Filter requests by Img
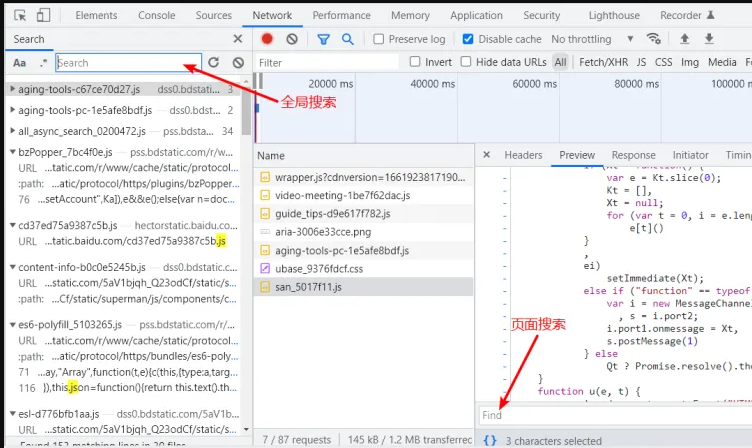Image resolution: width=752 pixels, height=448 pixels. pos(690,62)
